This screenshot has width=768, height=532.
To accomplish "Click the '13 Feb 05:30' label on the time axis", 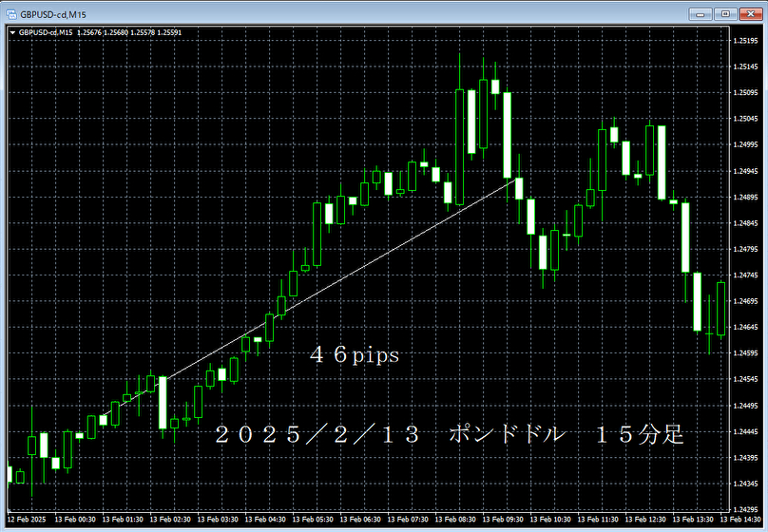I will click(313, 520).
